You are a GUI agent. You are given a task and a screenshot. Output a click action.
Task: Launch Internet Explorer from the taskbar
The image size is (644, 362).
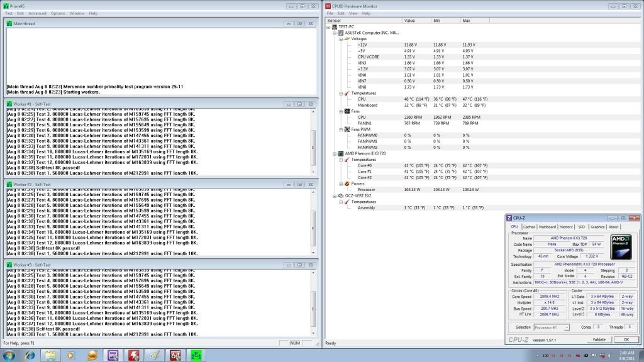(30, 356)
